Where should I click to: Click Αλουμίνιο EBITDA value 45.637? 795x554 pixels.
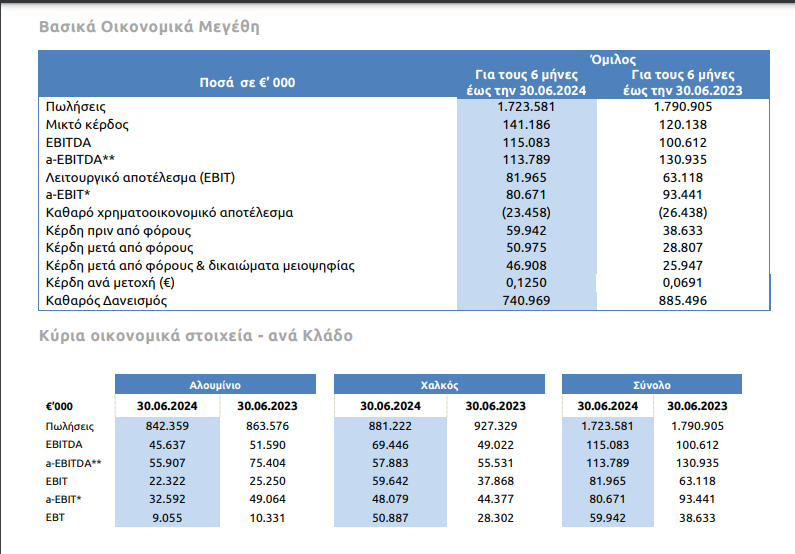[167, 445]
